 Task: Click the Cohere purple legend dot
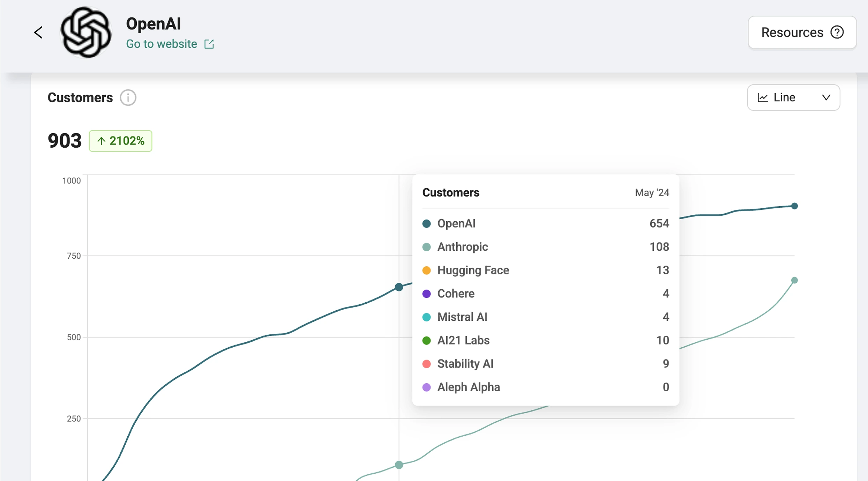click(x=426, y=294)
